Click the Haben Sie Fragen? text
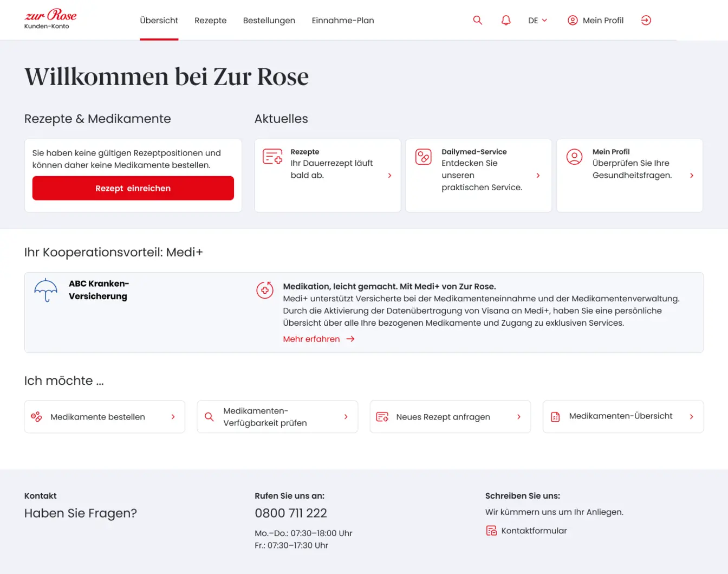The image size is (728, 574). click(x=81, y=513)
